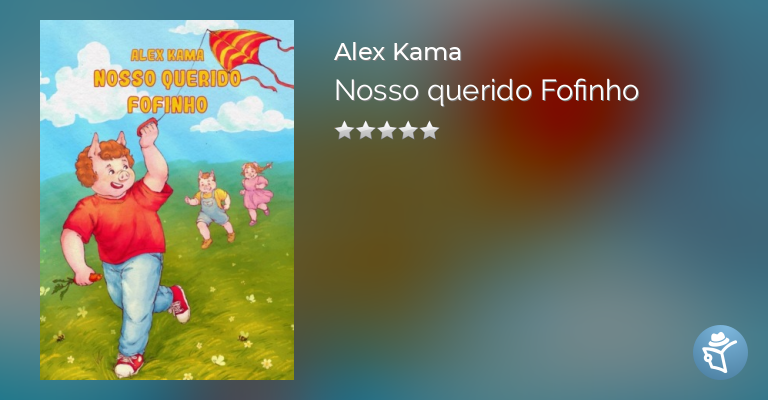
Task: Click the first rating star
Action: point(344,131)
